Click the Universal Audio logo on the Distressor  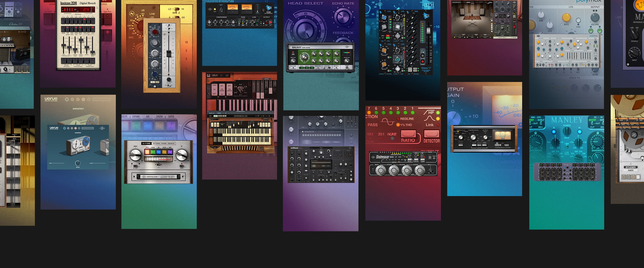click(374, 158)
